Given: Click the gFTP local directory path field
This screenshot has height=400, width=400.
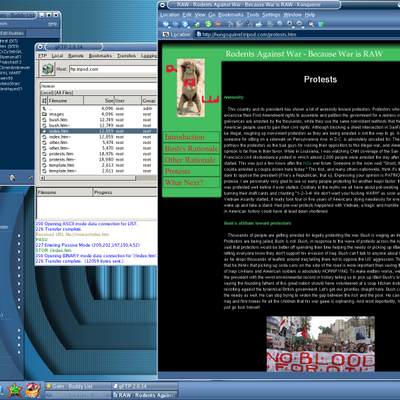Looking at the screenshot, I should click(98, 86).
